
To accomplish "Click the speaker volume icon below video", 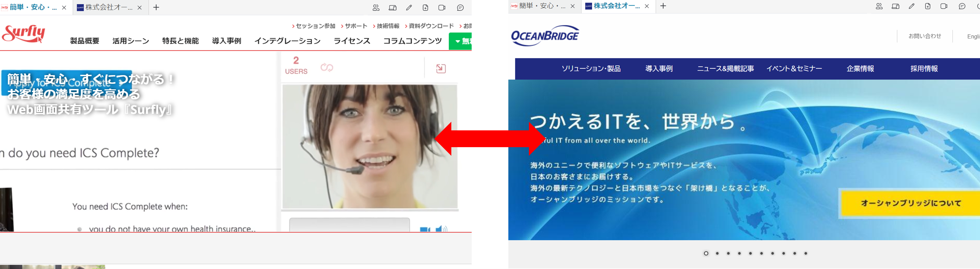I will click(x=441, y=229).
